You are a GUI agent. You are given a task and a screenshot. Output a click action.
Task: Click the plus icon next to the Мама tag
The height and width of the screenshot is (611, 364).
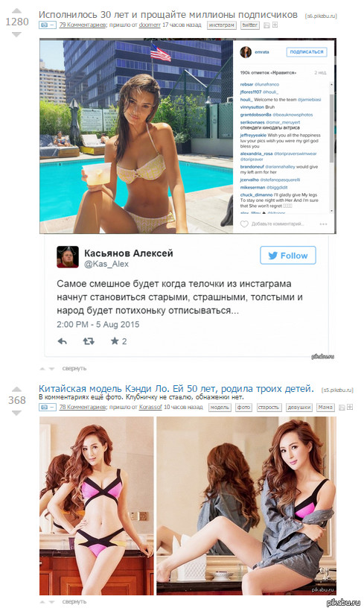(x=350, y=407)
